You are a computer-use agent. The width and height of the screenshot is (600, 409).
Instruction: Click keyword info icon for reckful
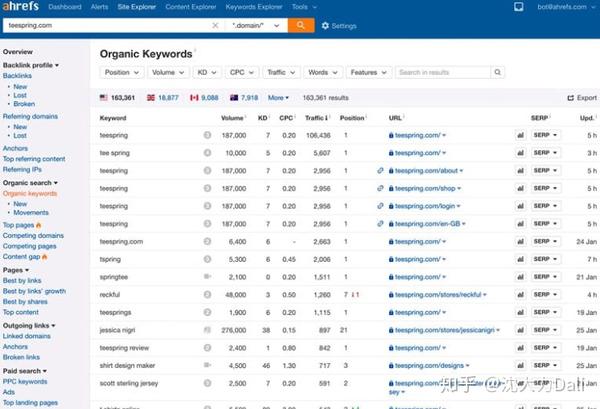point(207,295)
